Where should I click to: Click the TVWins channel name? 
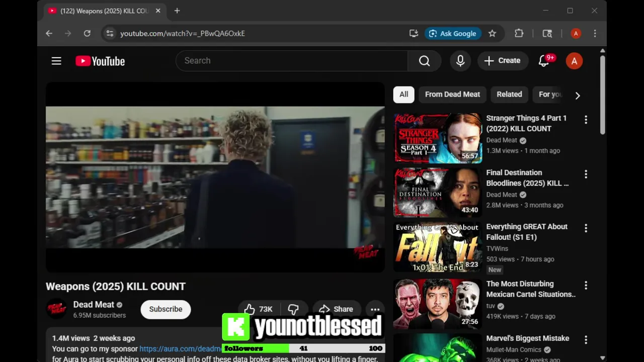point(497,248)
